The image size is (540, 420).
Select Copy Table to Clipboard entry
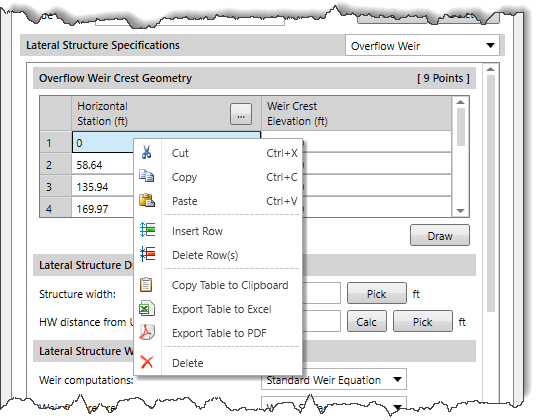pyautogui.click(x=218, y=285)
